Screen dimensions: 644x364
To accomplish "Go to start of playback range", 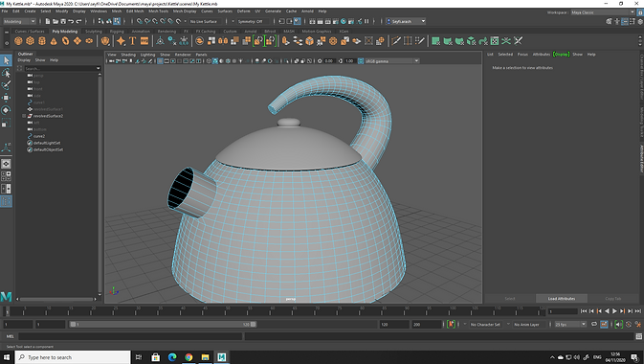I will click(584, 311).
